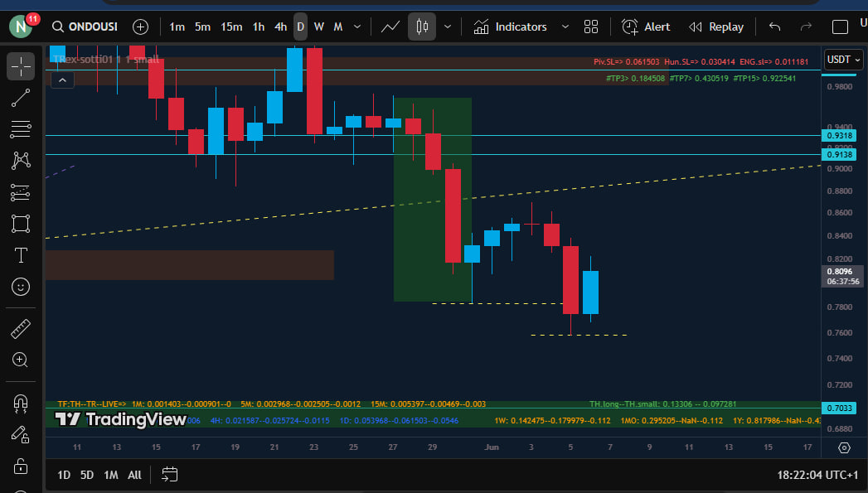Select the trend line drawing tool
Viewport: 868px width, 493px height.
(21, 98)
